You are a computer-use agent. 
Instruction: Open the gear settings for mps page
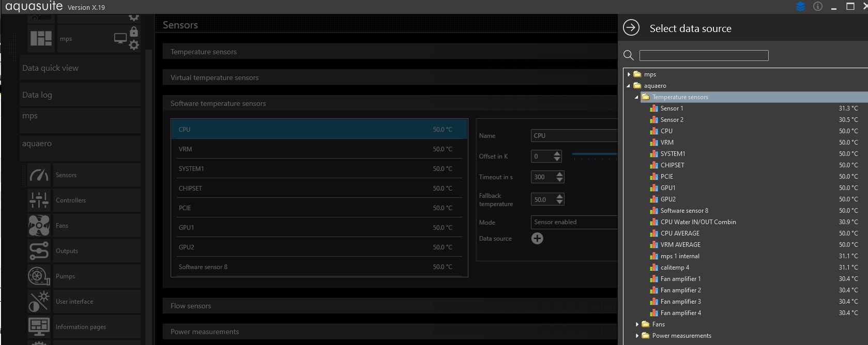click(x=134, y=45)
